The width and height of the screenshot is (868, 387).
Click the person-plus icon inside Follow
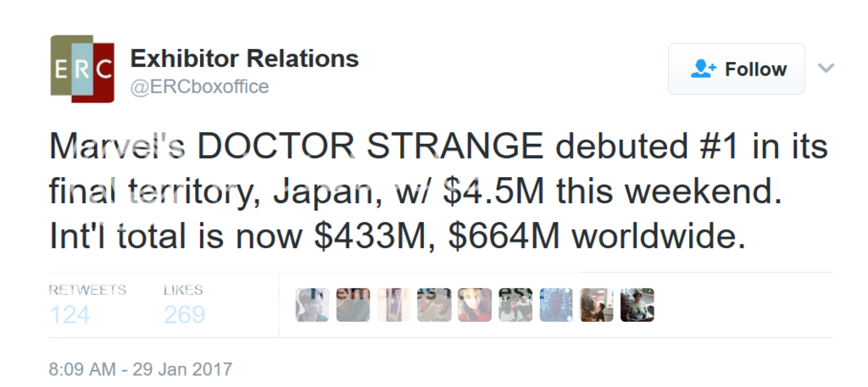click(704, 69)
